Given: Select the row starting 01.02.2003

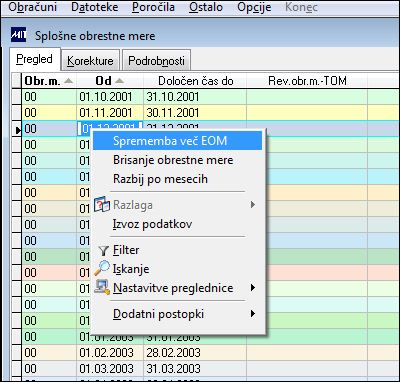Looking at the screenshot, I should click(210, 353).
